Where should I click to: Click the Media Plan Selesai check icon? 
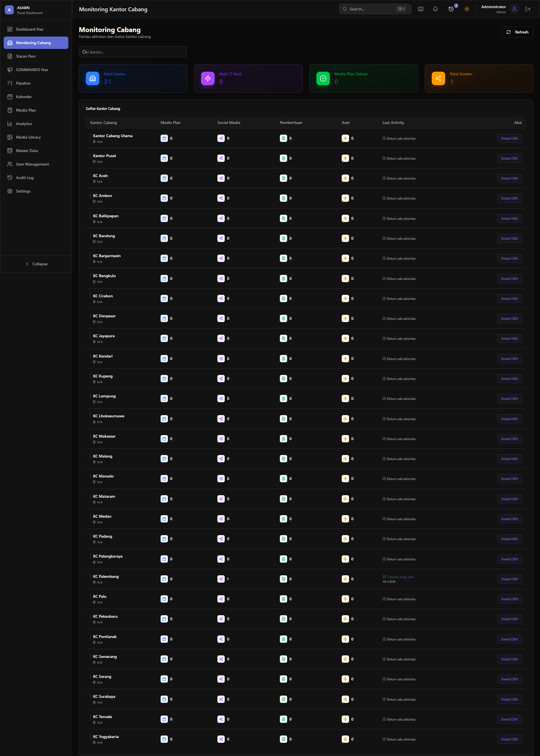(323, 78)
